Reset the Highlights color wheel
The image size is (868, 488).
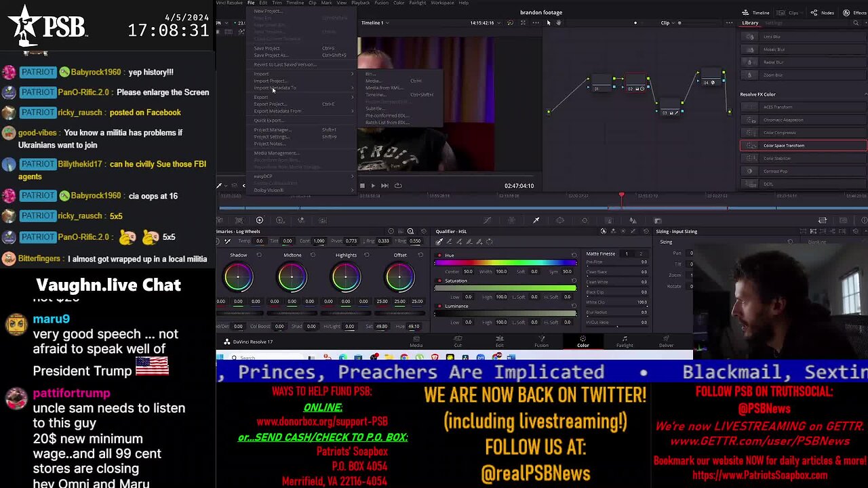[x=367, y=256]
